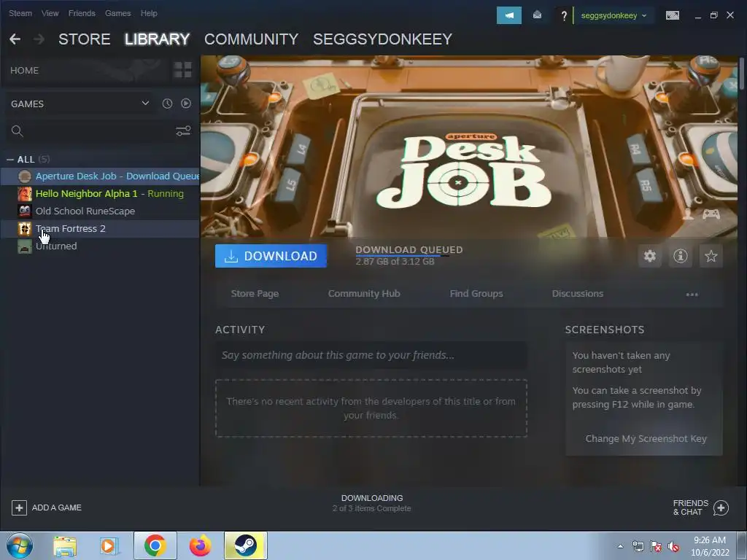Open the more options ellipsis menu
This screenshot has height=560, width=747.
[692, 295]
